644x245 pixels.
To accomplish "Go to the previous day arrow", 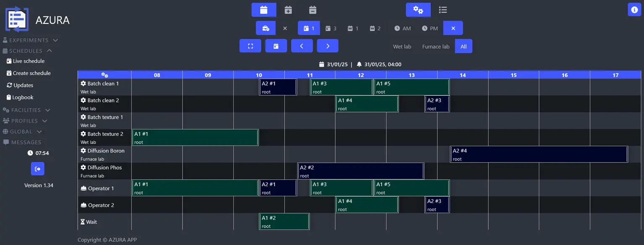I will point(301,46).
